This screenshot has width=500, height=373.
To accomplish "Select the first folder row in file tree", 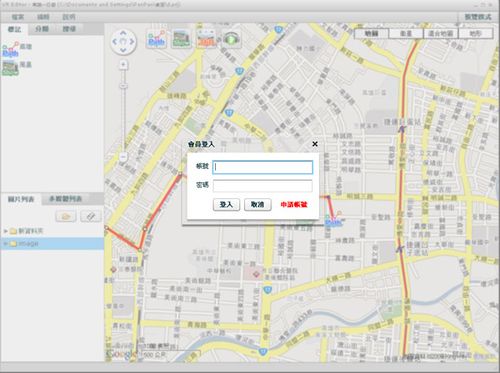I will click(x=52, y=231).
